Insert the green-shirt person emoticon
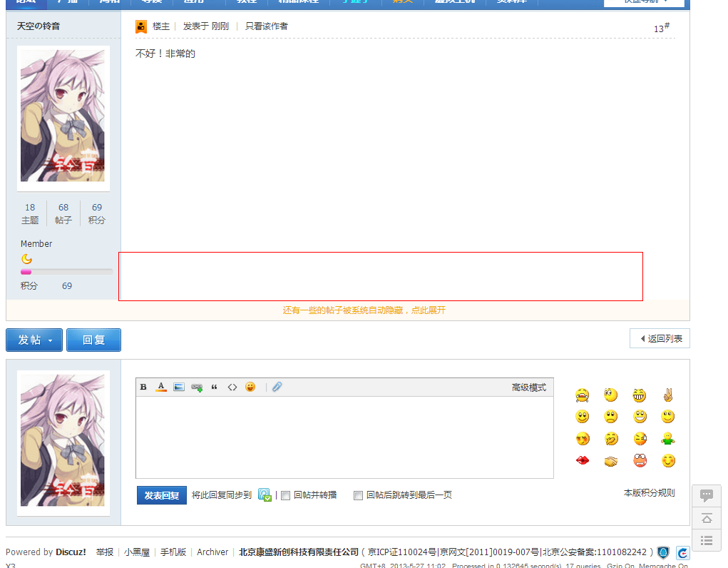Screen dimensions: 728x568 click(x=668, y=438)
